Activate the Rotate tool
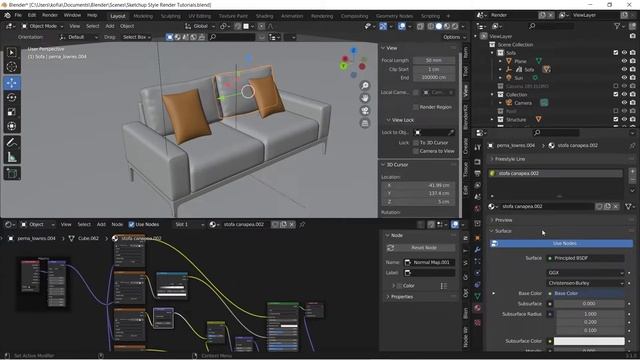This screenshot has height=360, width=640. pos(11,97)
